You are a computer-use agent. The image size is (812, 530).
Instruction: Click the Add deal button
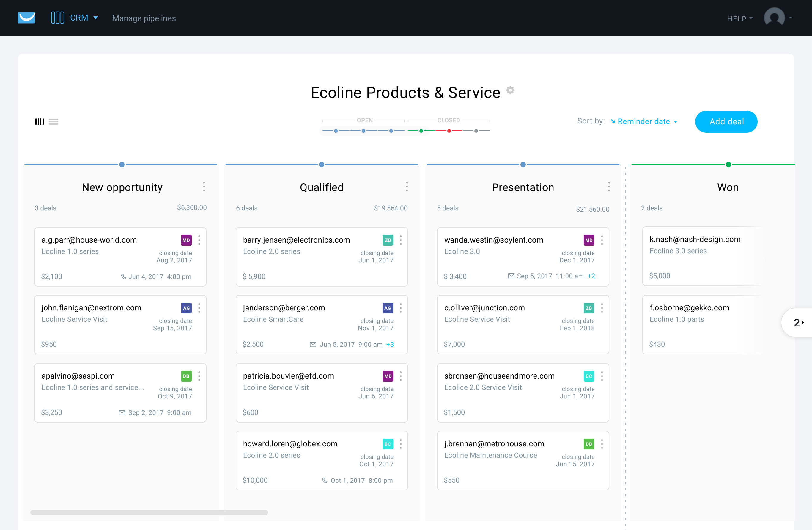click(726, 122)
